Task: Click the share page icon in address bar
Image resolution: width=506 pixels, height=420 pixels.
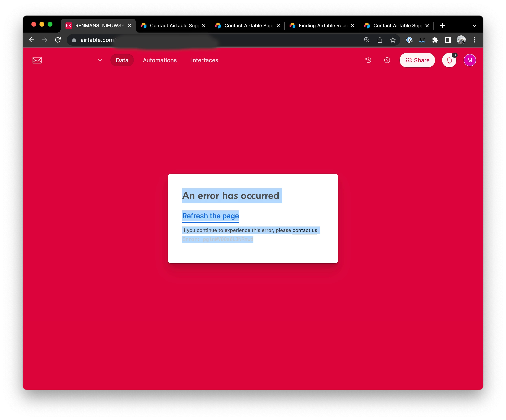Action: click(380, 40)
